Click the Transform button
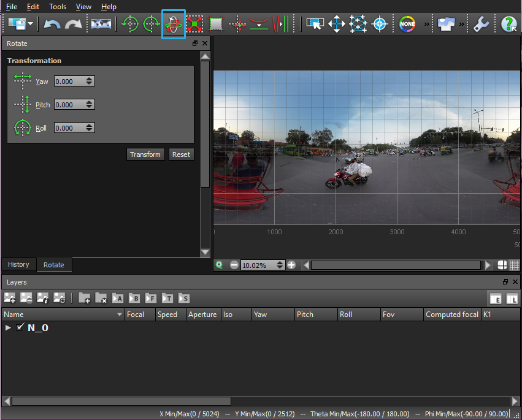Screen dimensions: 522x420 point(145,155)
